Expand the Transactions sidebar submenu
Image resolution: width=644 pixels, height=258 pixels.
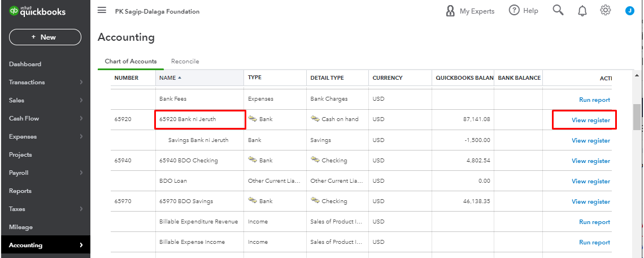(81, 82)
